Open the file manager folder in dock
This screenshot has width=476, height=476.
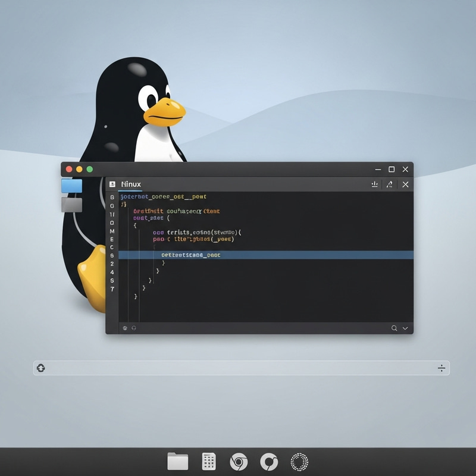[177, 461]
